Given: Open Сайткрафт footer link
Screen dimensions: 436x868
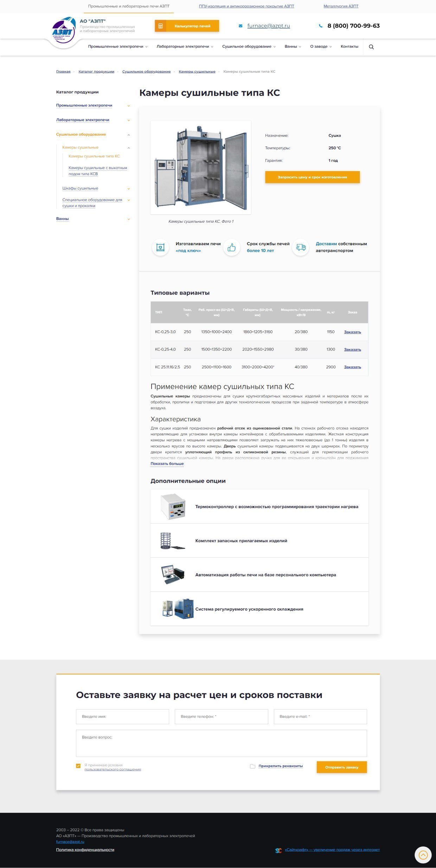Looking at the screenshot, I should [332, 850].
